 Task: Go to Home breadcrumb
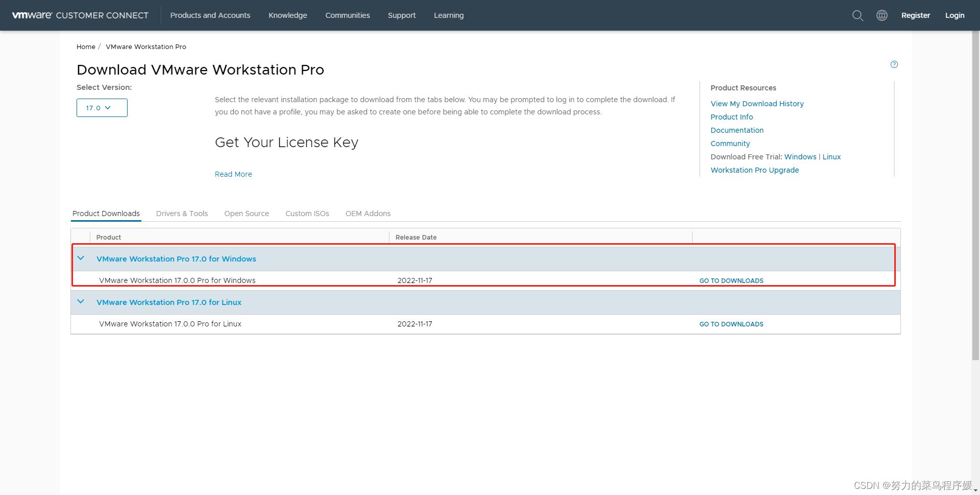(86, 46)
